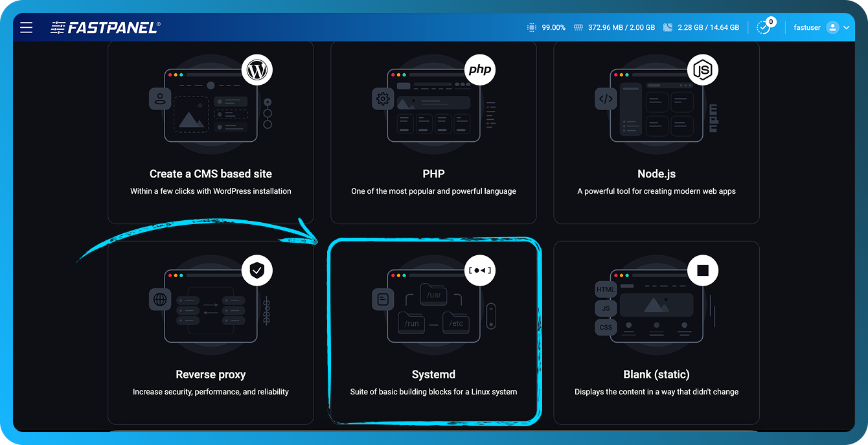Open the hamburger navigation menu
The width and height of the screenshot is (868, 445).
point(26,27)
